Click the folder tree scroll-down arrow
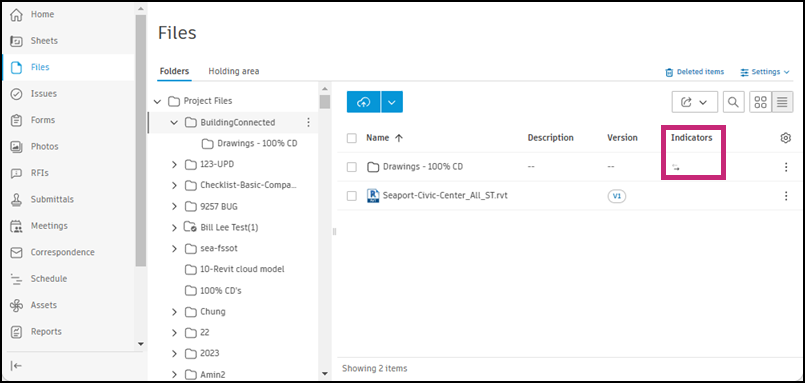The width and height of the screenshot is (805, 383). click(324, 373)
